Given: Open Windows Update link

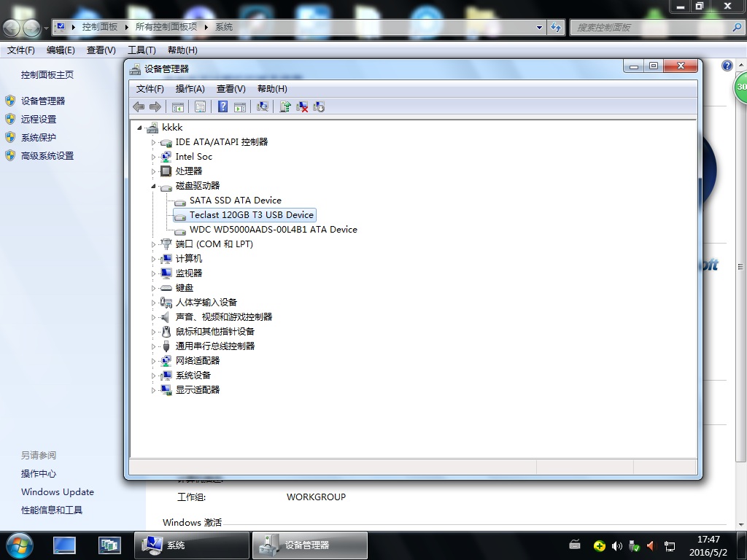Looking at the screenshot, I should 58,492.
